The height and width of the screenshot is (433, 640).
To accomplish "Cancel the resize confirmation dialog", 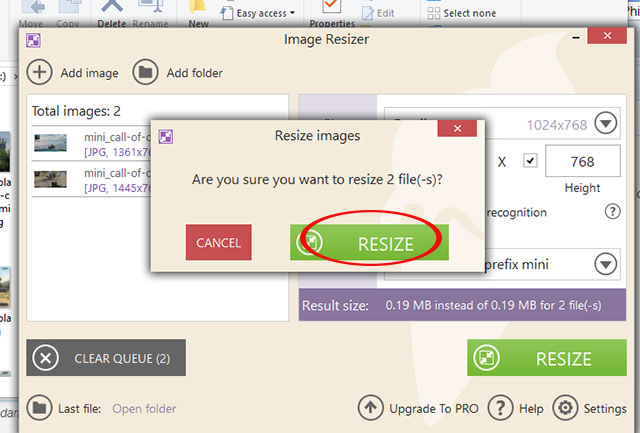I will [218, 242].
